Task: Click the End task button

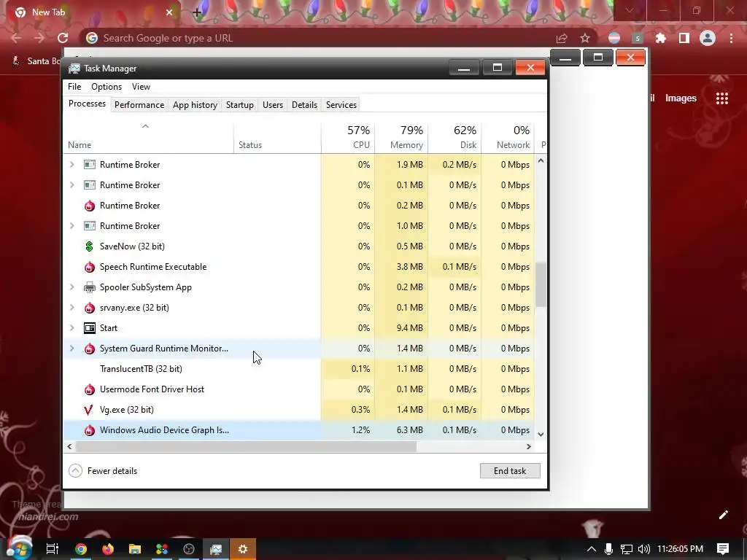Action: point(510,471)
